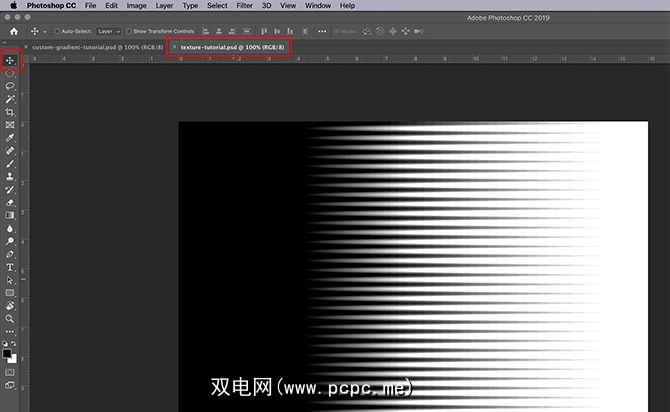Select the History Brush tool
Viewport: 670px width, 412px height.
point(10,189)
